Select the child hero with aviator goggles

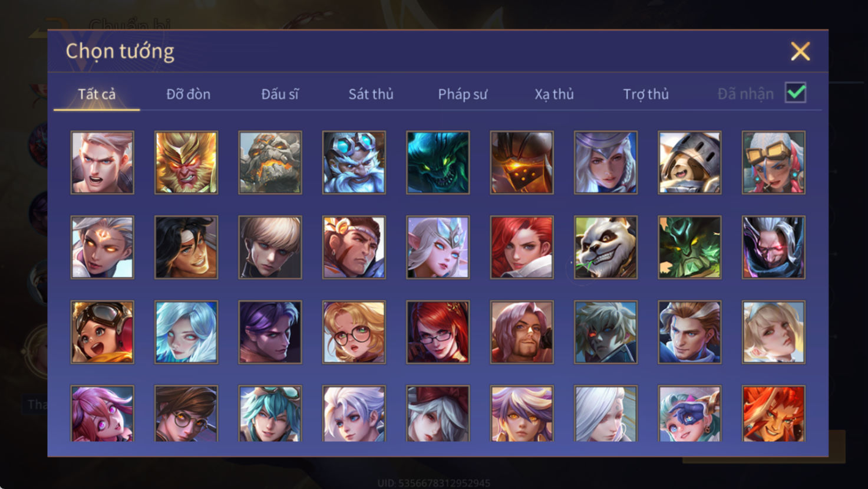[103, 332]
